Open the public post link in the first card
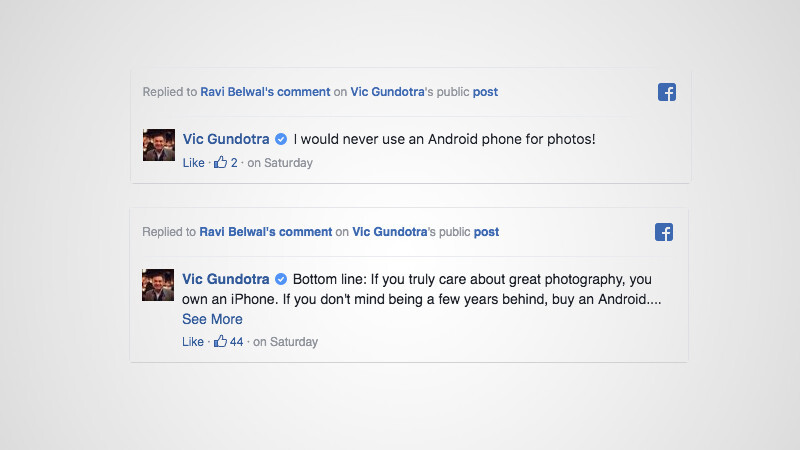 (x=485, y=92)
